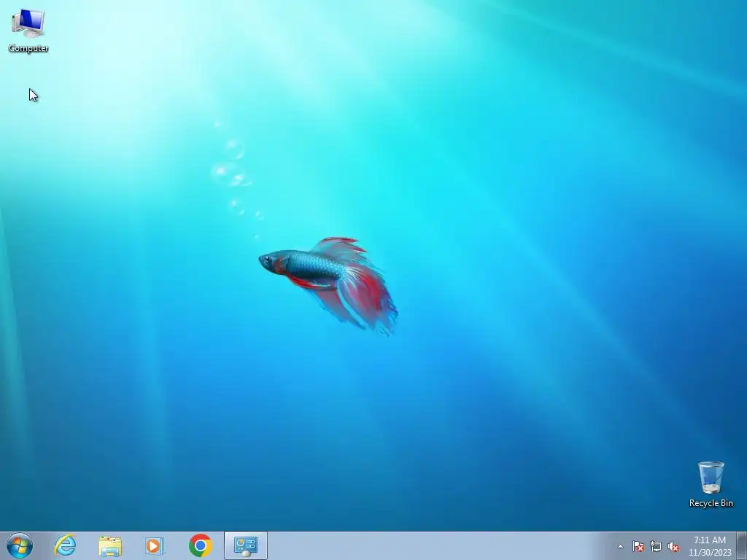
Task: Launch Internet Explorer from the taskbar
Action: point(65,545)
